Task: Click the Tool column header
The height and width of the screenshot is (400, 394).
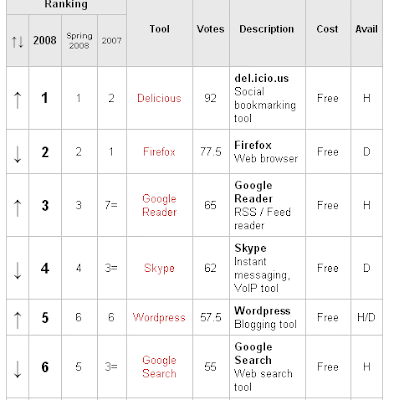Action: click(159, 29)
